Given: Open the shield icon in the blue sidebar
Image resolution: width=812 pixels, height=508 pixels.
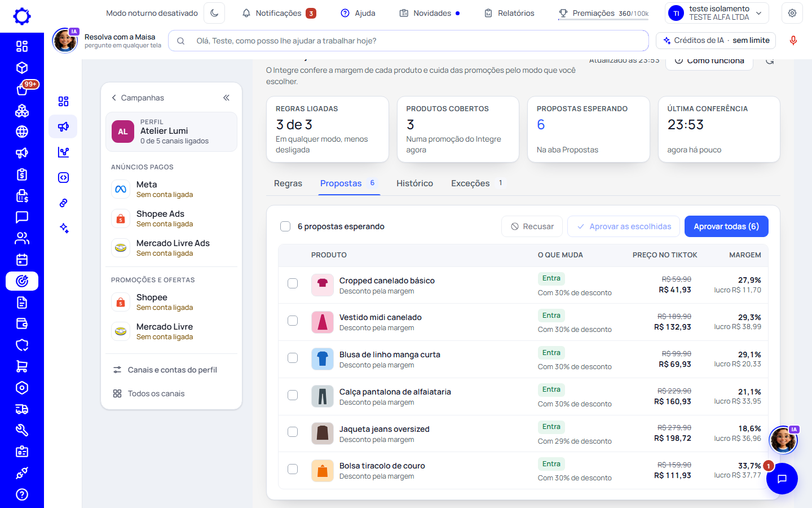Looking at the screenshot, I should (22, 345).
